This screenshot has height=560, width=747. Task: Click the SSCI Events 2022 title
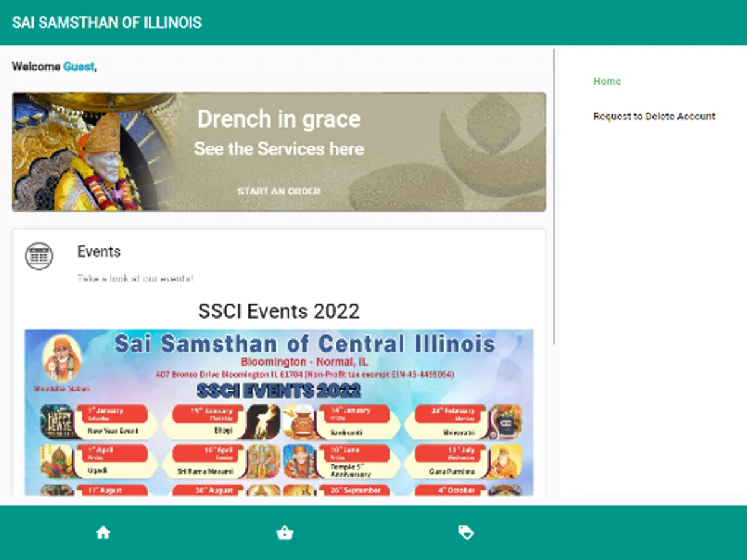coord(279,311)
